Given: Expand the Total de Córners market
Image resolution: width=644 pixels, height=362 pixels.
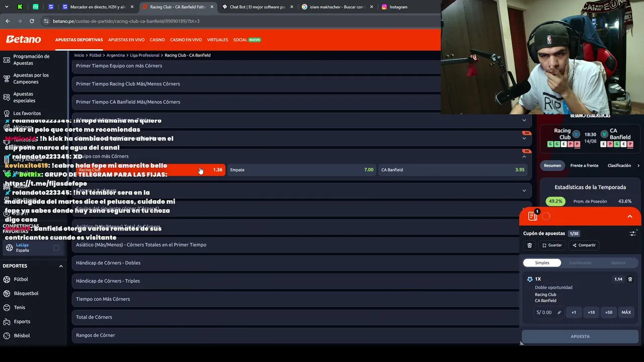Looking at the screenshot, I should [x=296, y=317].
